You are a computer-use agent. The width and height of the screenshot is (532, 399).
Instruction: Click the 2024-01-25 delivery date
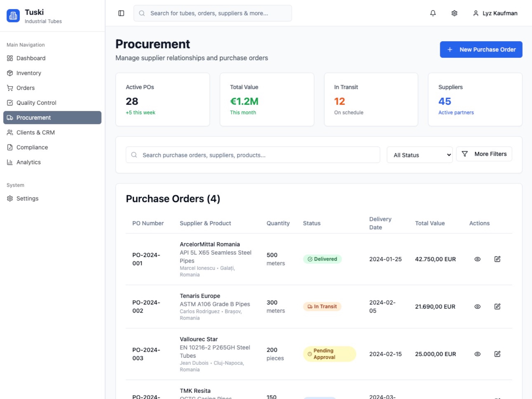coord(385,259)
